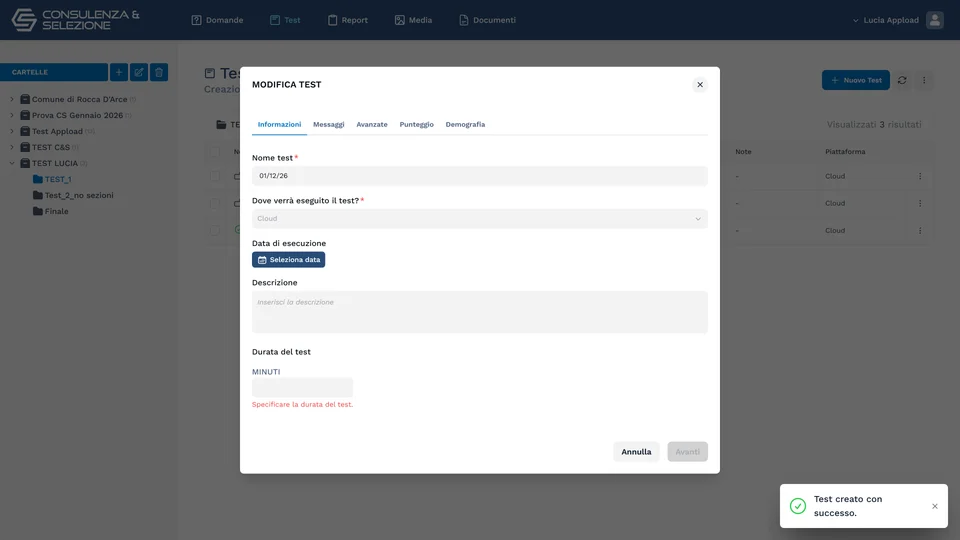Toggle the first table row checkbox

point(214,176)
